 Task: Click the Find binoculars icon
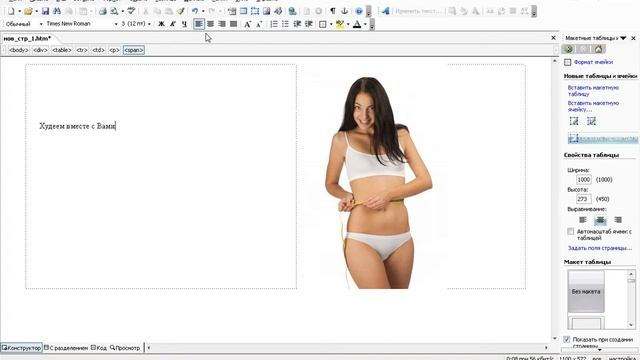(57, 11)
